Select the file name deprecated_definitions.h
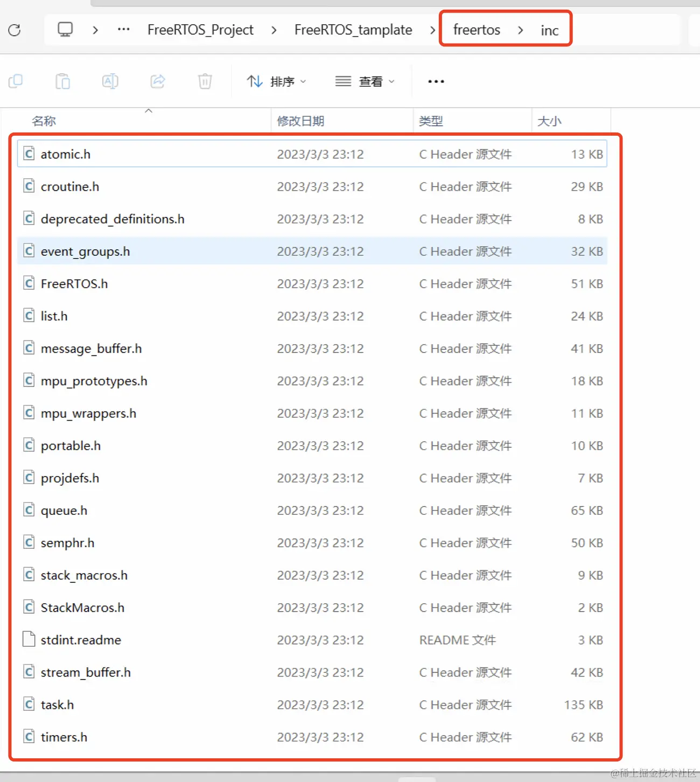 coord(113,219)
